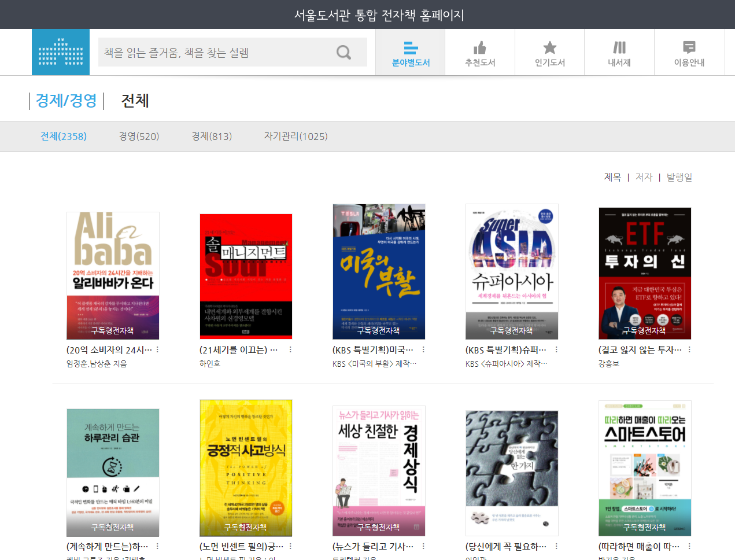This screenshot has height=560, width=735.
Task: Open 추천도서 thumbs-up menu
Action: coord(480,53)
